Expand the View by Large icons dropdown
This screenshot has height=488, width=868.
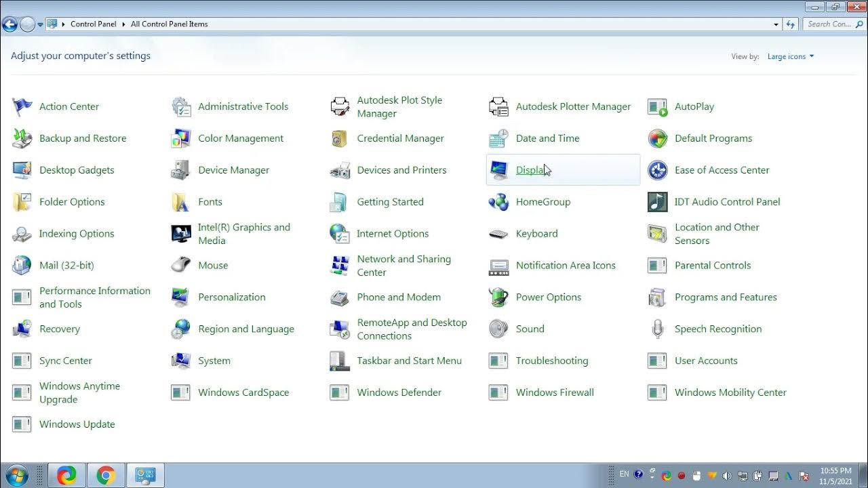pyautogui.click(x=791, y=57)
